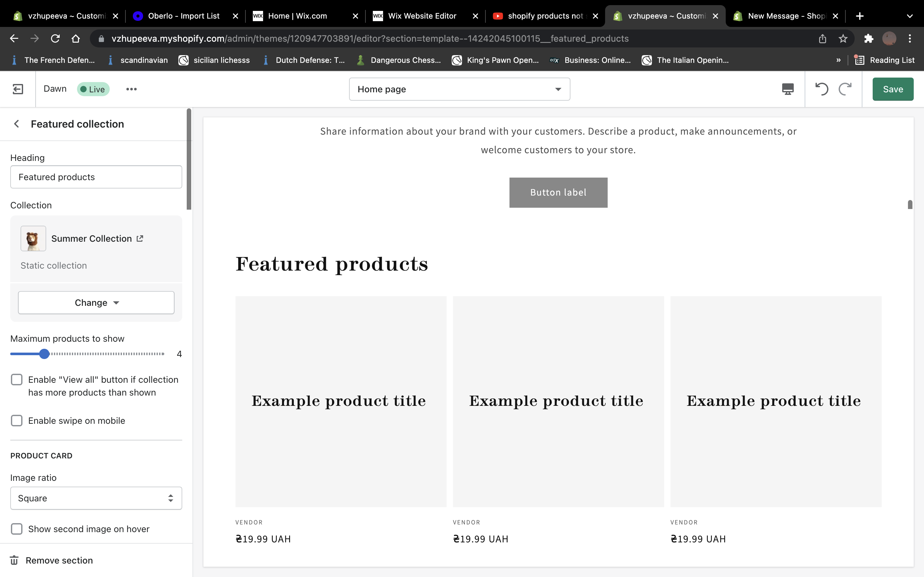Bookmark page with the star icon
Viewport: 924px width, 577px height.
pyautogui.click(x=843, y=38)
